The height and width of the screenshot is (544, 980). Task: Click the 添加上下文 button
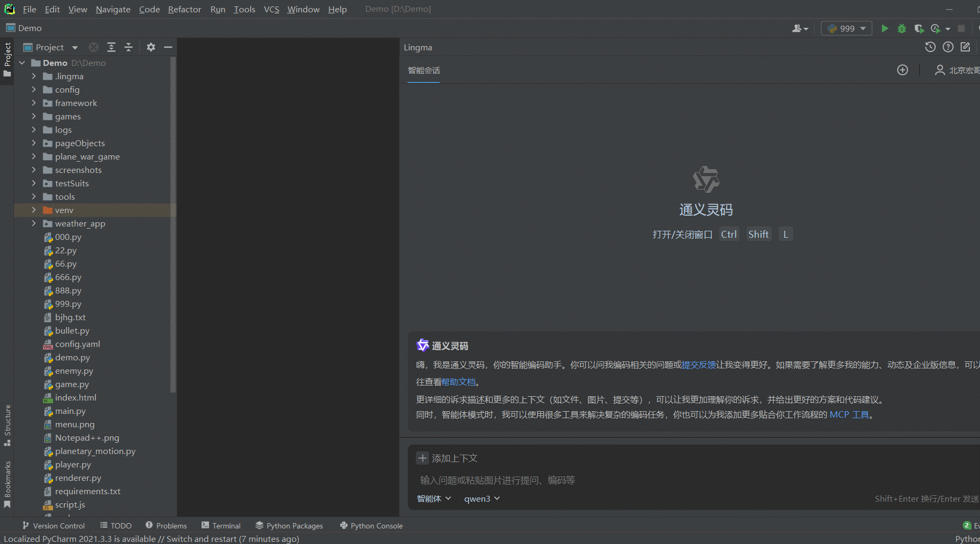click(447, 458)
